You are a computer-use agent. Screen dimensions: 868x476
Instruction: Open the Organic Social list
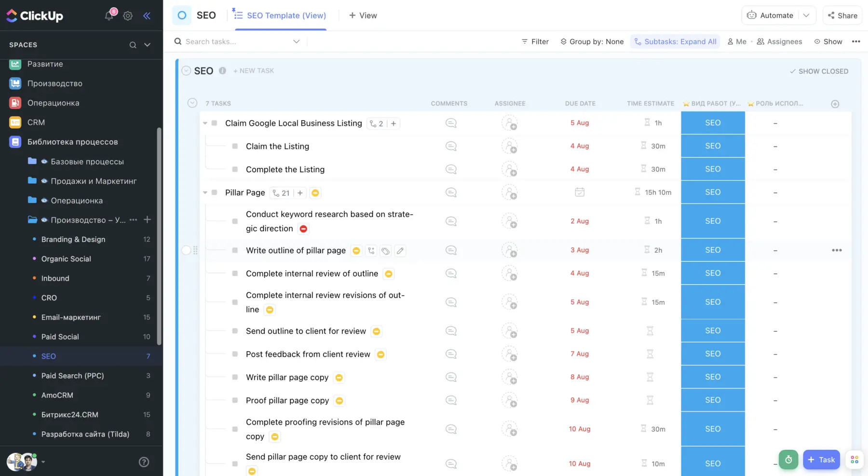tap(66, 259)
